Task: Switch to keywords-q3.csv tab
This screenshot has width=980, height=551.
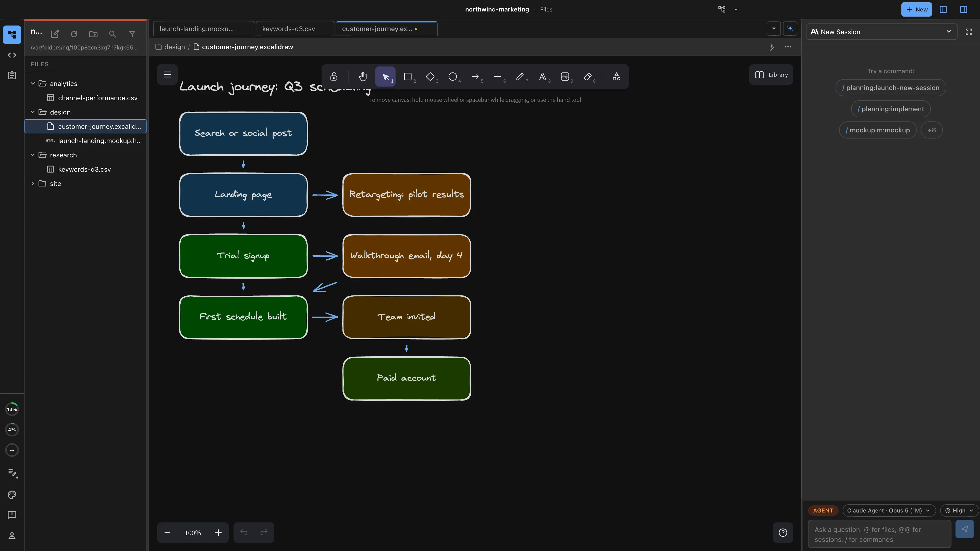Action: click(x=295, y=29)
